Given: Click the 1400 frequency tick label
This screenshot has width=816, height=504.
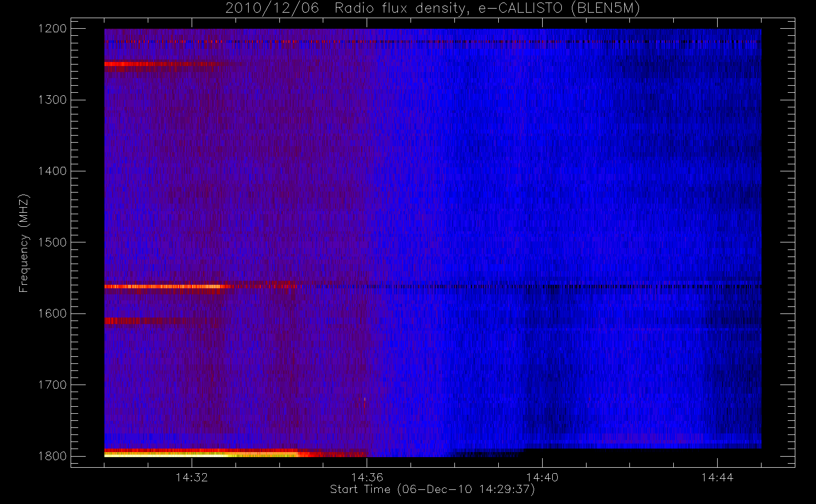Looking at the screenshot, I should pos(52,171).
